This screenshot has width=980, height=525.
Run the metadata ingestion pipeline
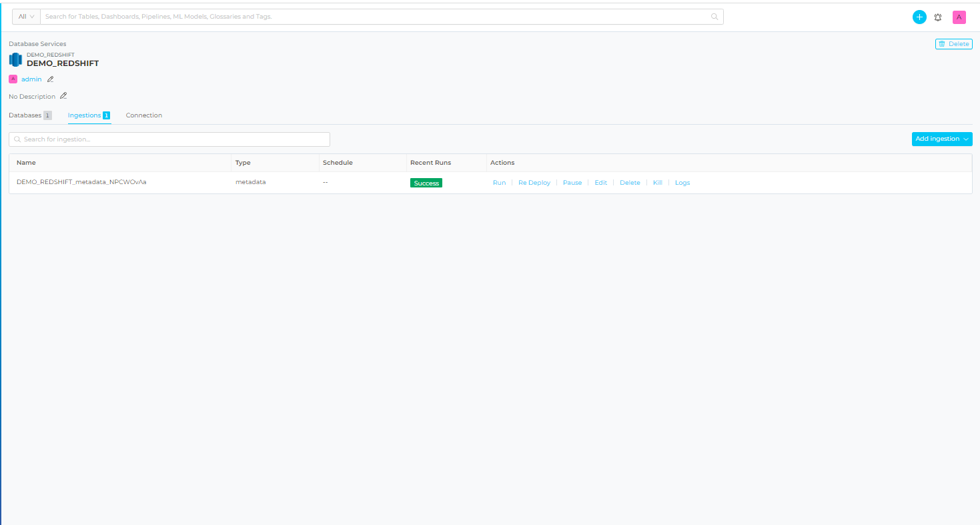tap(499, 183)
